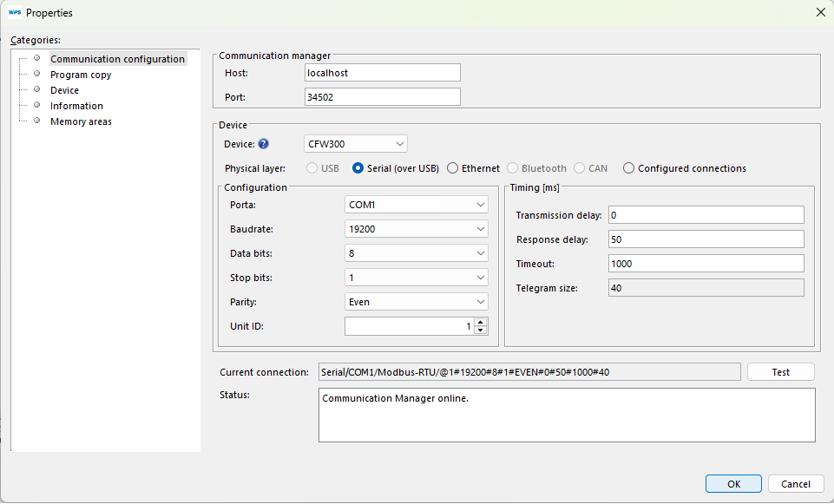834x504 pixels.
Task: Increment Unit ID with the up arrow
Action: [480, 322]
